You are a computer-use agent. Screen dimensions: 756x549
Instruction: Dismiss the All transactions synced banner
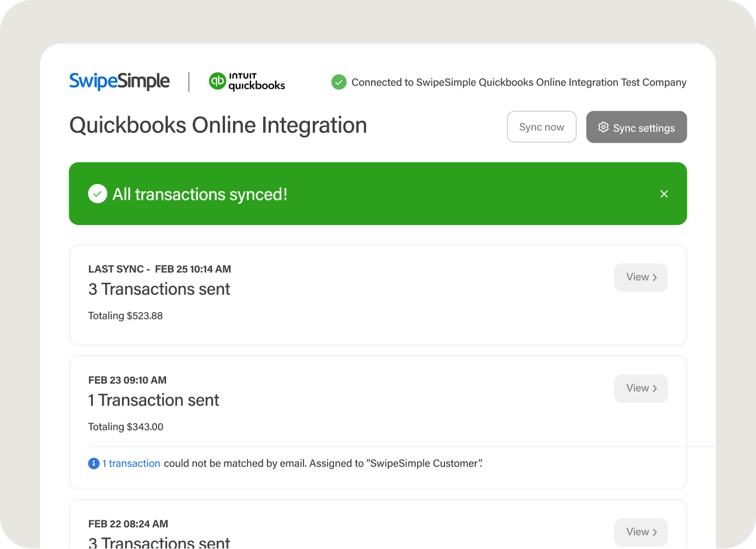pos(664,194)
